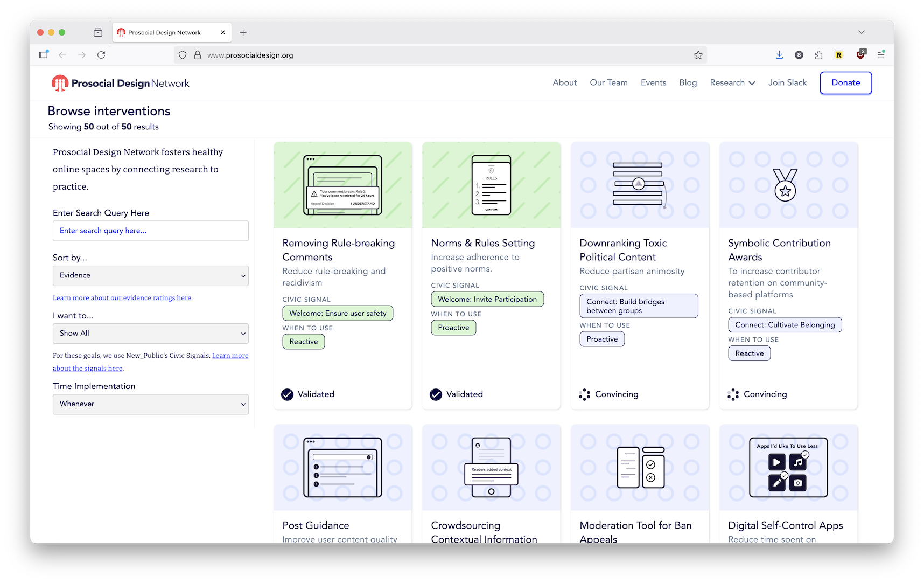Expand the Show All goals dropdown
Viewport: 924px width, 583px height.
pyautogui.click(x=150, y=333)
